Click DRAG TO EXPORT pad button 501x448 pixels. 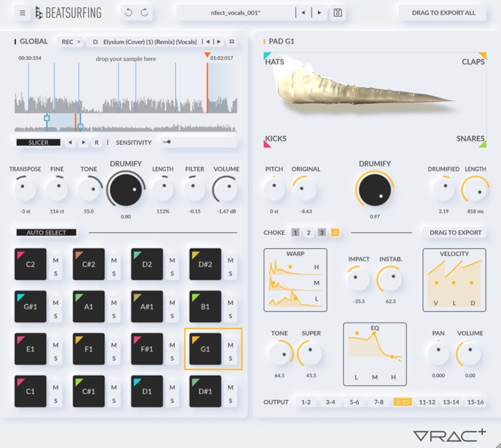456,233
